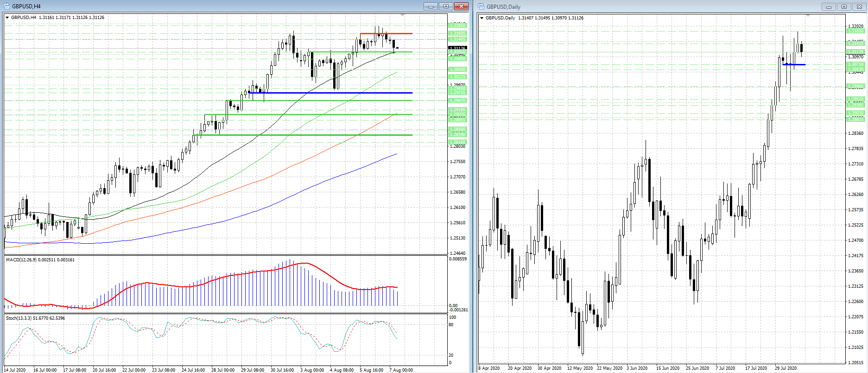Open the dropdown arrow beside GBPUSD,H4 chart label
This screenshot has height=373, width=868.
click(x=7, y=18)
